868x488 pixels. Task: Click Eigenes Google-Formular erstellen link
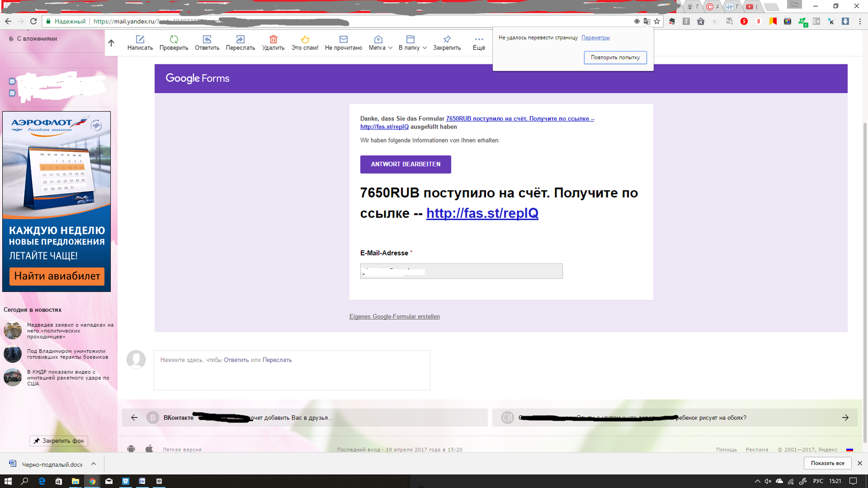[394, 317]
